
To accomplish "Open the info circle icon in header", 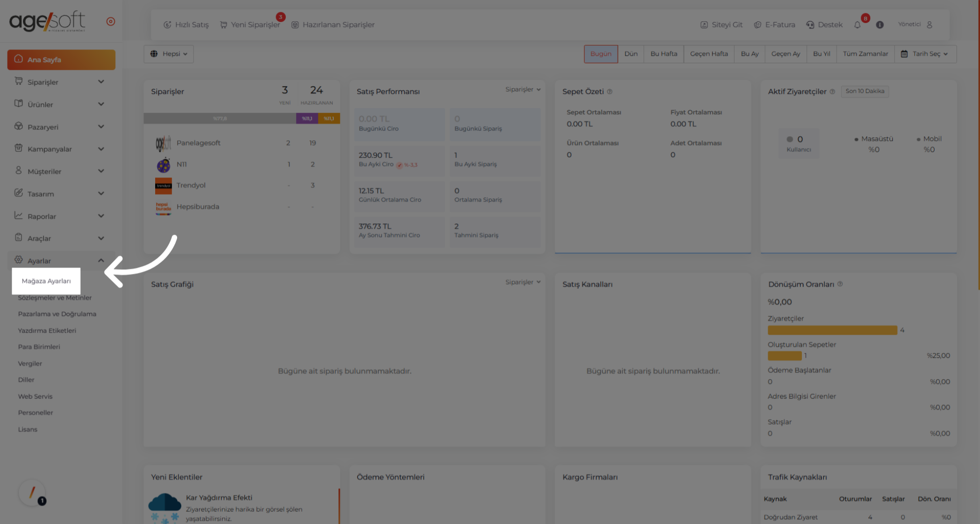I will point(879,25).
